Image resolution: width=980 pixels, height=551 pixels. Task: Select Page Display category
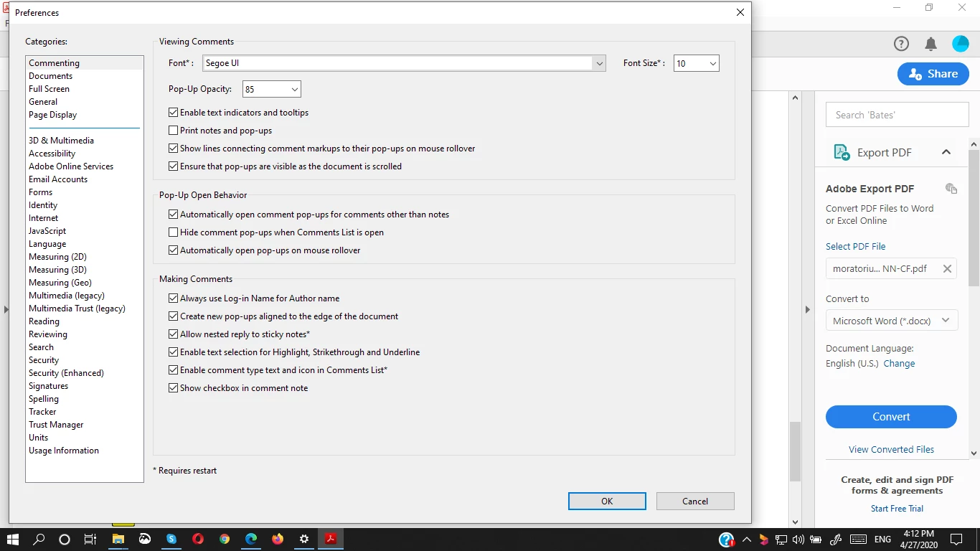pos(52,115)
